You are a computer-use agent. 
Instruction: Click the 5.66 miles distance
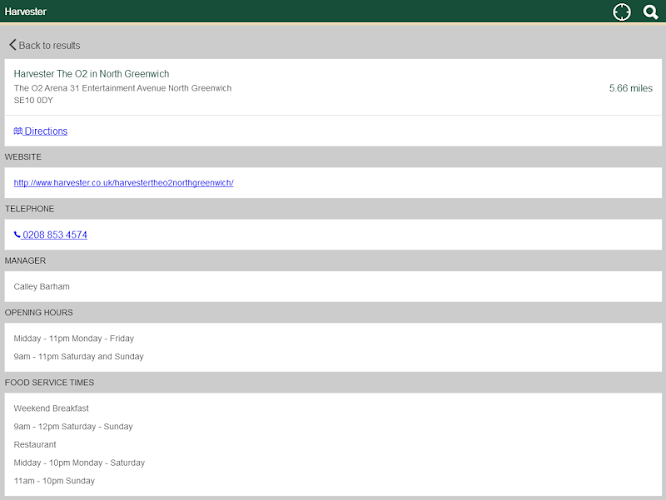click(x=631, y=88)
